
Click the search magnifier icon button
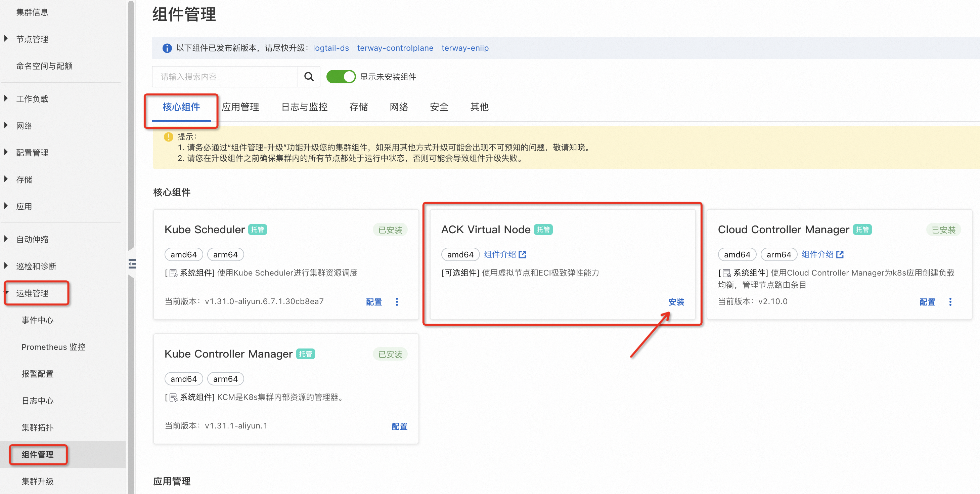point(309,77)
